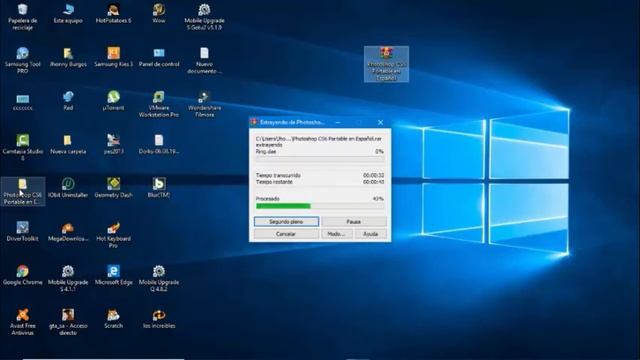Select the Nuevo documento file icon
Screen dimensions: 640x360
pyautogui.click(x=204, y=60)
